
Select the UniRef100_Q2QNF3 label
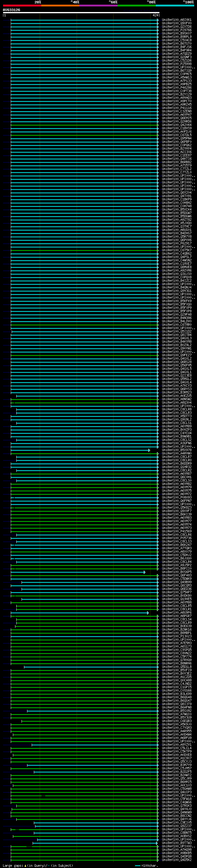click(x=176, y=57)
